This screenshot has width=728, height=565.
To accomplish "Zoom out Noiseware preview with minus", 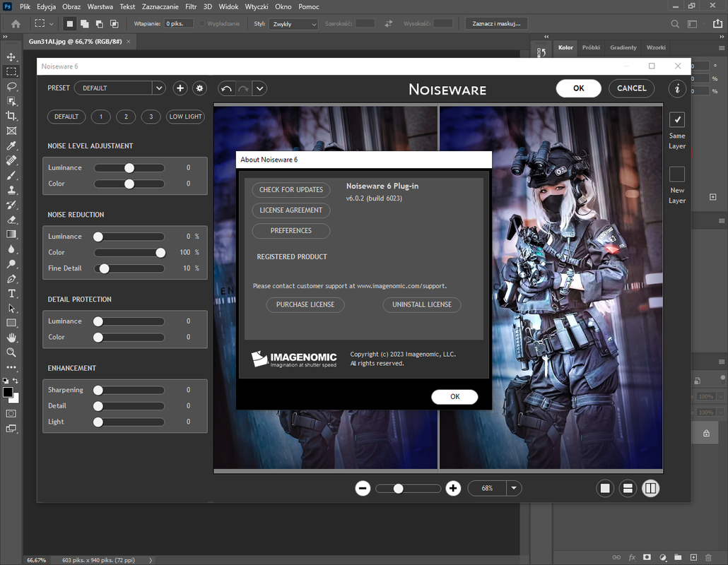I will tap(363, 488).
